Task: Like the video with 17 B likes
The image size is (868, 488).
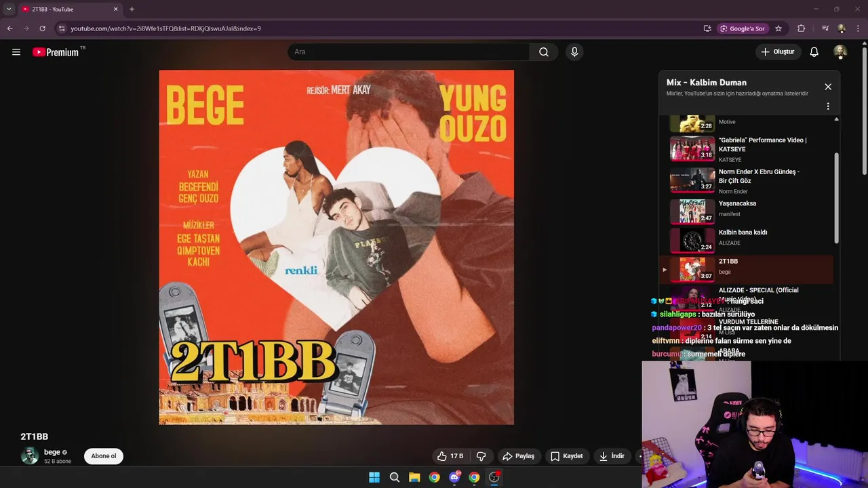Action: (450, 456)
